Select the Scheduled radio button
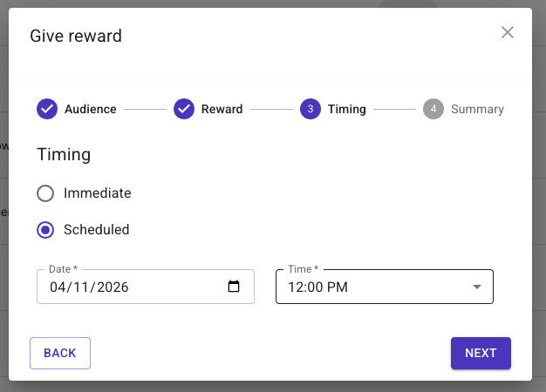 tap(46, 230)
